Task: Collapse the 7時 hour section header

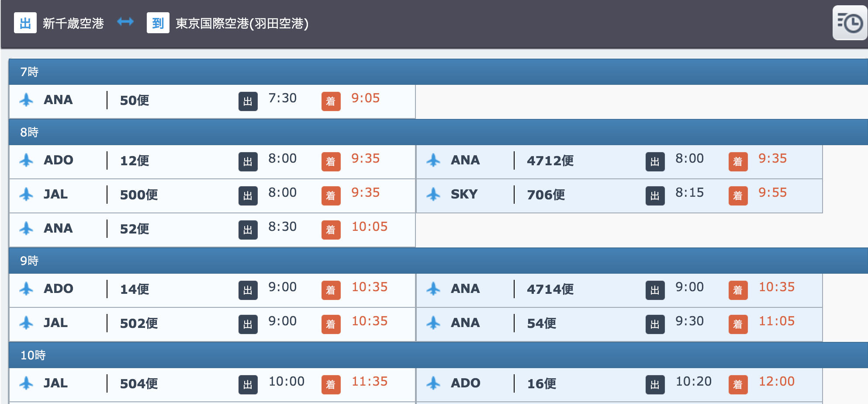Action: point(437,72)
